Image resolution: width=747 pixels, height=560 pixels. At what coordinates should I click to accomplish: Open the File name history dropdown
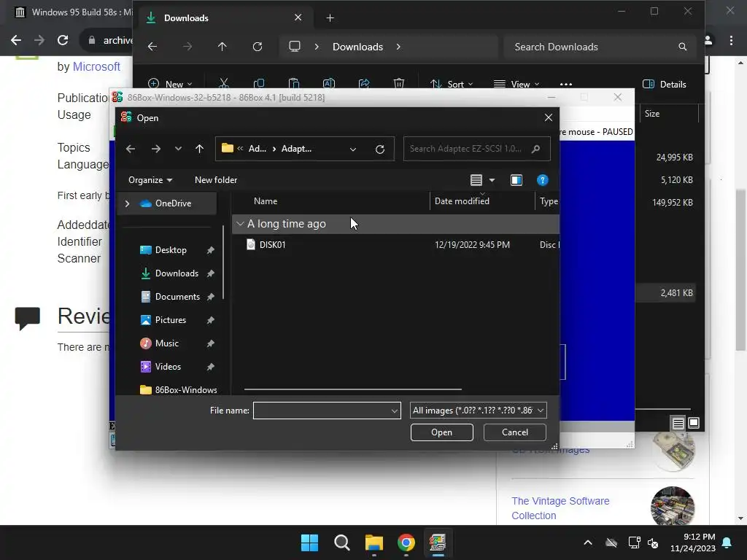coord(395,411)
